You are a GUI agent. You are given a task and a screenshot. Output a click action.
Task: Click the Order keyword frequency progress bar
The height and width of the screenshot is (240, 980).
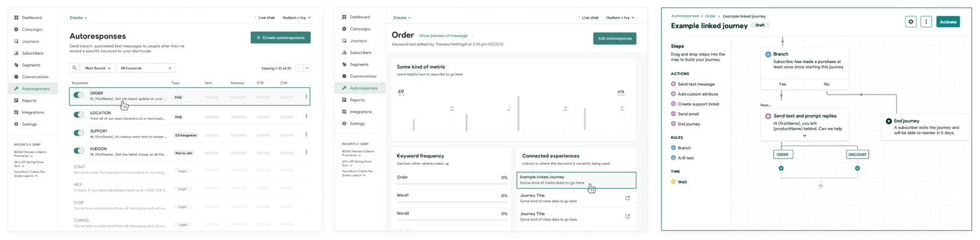pyautogui.click(x=452, y=185)
